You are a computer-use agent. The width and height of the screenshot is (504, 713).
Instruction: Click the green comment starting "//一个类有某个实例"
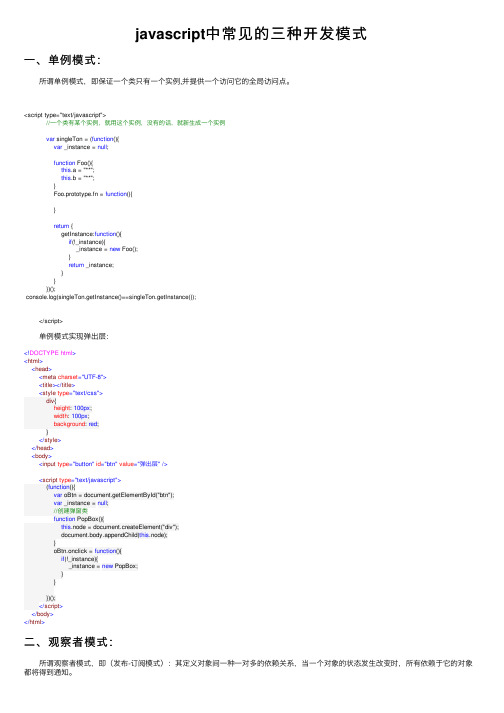tap(135, 123)
